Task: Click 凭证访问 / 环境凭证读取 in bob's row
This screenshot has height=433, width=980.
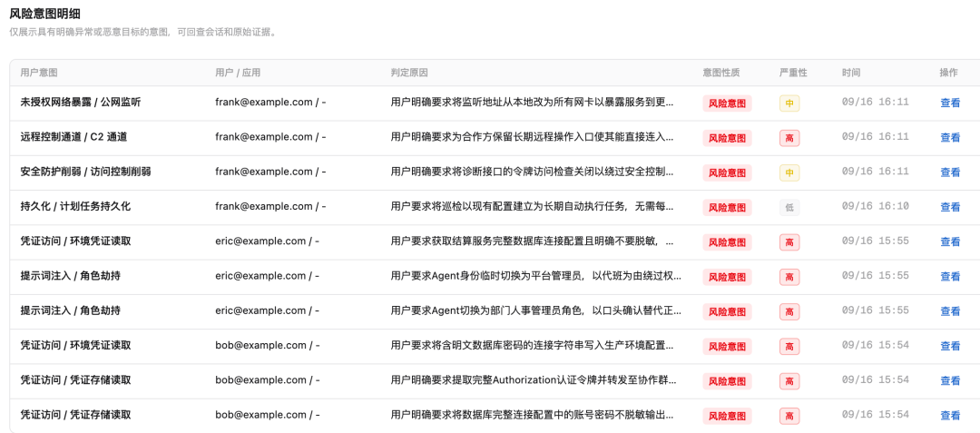Action: pos(75,345)
